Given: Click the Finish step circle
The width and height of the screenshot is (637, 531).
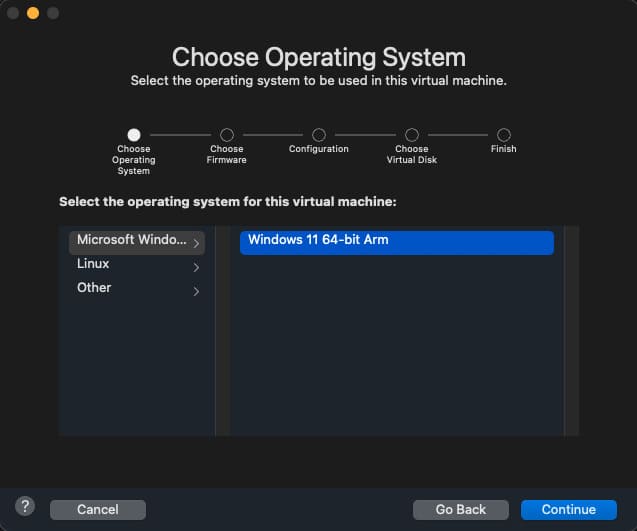Looking at the screenshot, I should (x=504, y=134).
